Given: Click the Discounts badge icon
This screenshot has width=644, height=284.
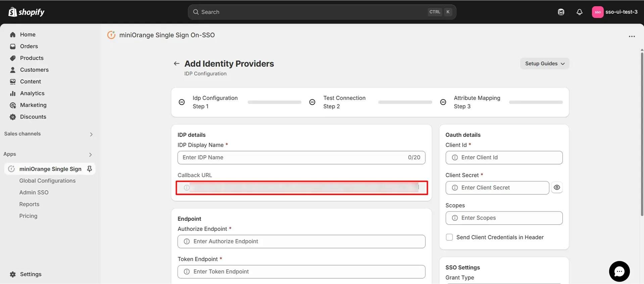Looking at the screenshot, I should 13,117.
